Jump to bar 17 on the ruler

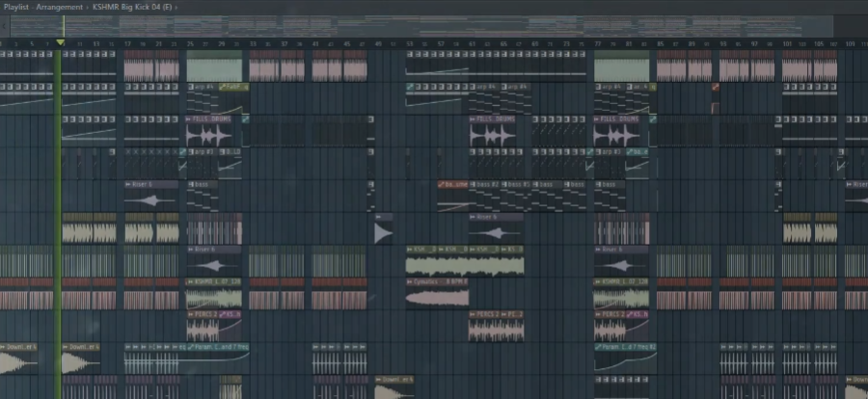click(x=128, y=43)
